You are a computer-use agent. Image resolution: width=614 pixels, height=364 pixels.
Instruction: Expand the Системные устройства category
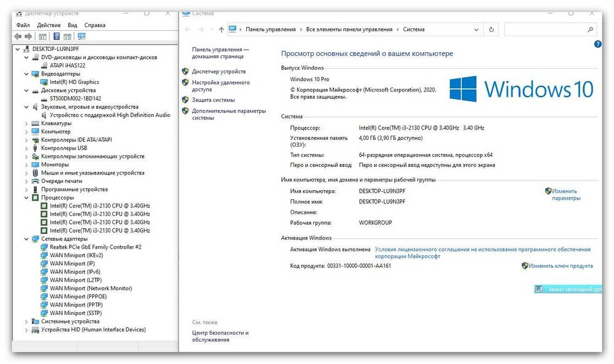click(x=26, y=322)
